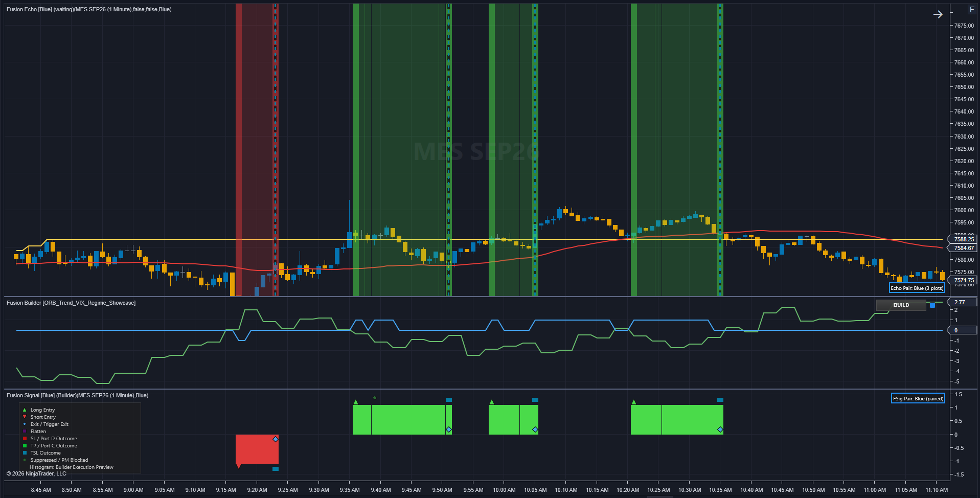Screen dimensions: 980x498
Task: Click the 7650.00 price axis label
Action: [x=964, y=87]
